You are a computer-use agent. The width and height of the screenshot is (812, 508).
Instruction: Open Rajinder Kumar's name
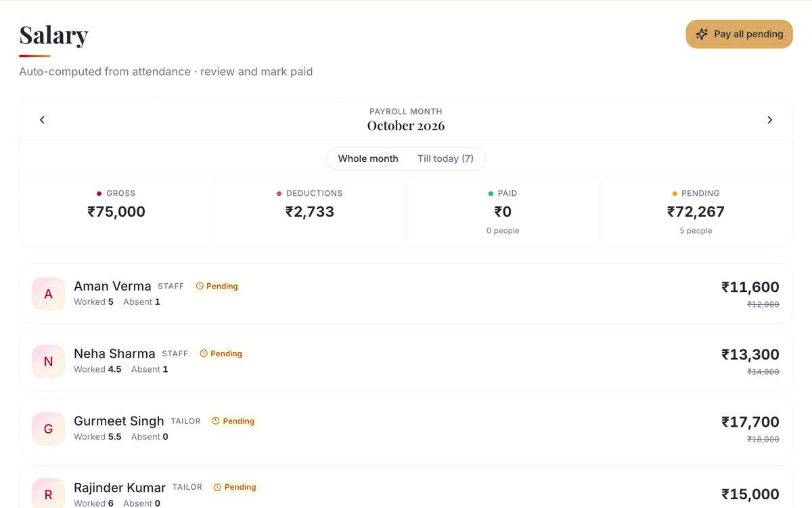(120, 488)
